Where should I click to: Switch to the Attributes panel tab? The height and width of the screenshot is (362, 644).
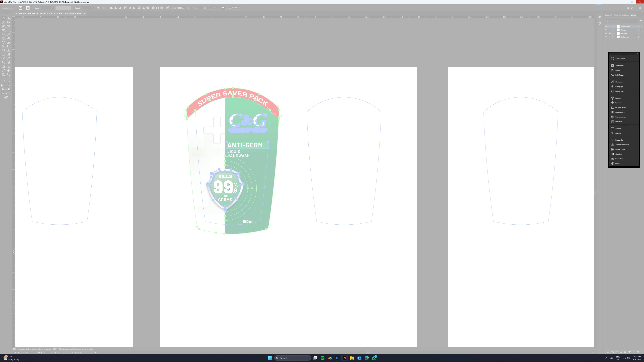click(x=617, y=15)
